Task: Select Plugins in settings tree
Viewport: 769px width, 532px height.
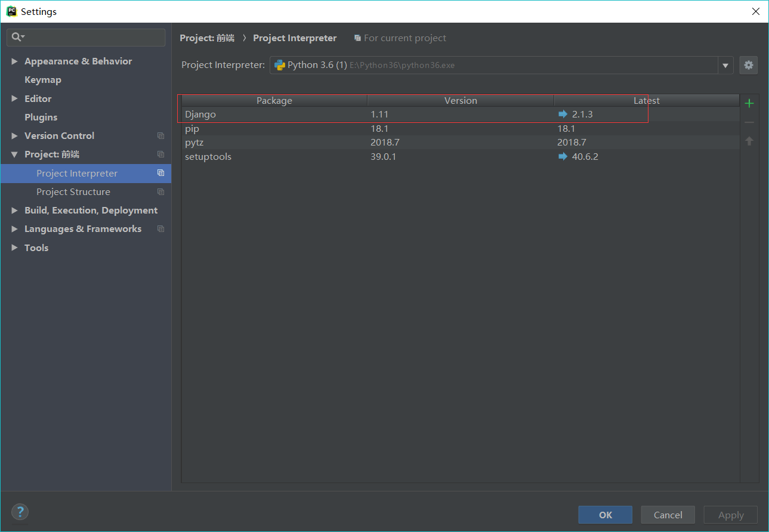Action: pyautogui.click(x=41, y=117)
